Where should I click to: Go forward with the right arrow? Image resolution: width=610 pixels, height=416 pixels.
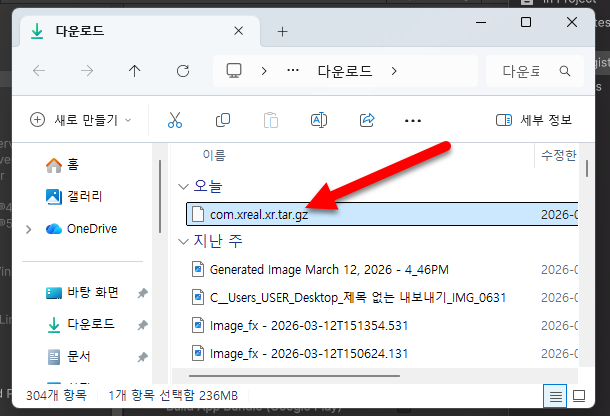87,71
